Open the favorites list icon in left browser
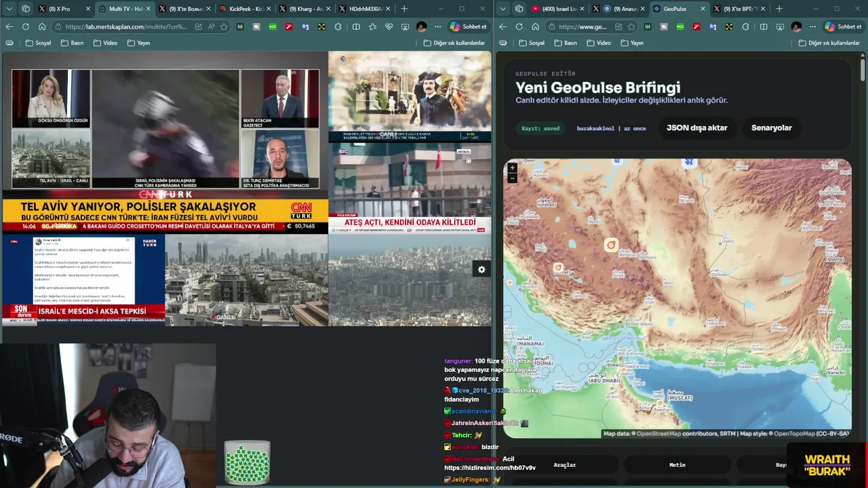868x488 pixels. click(372, 26)
